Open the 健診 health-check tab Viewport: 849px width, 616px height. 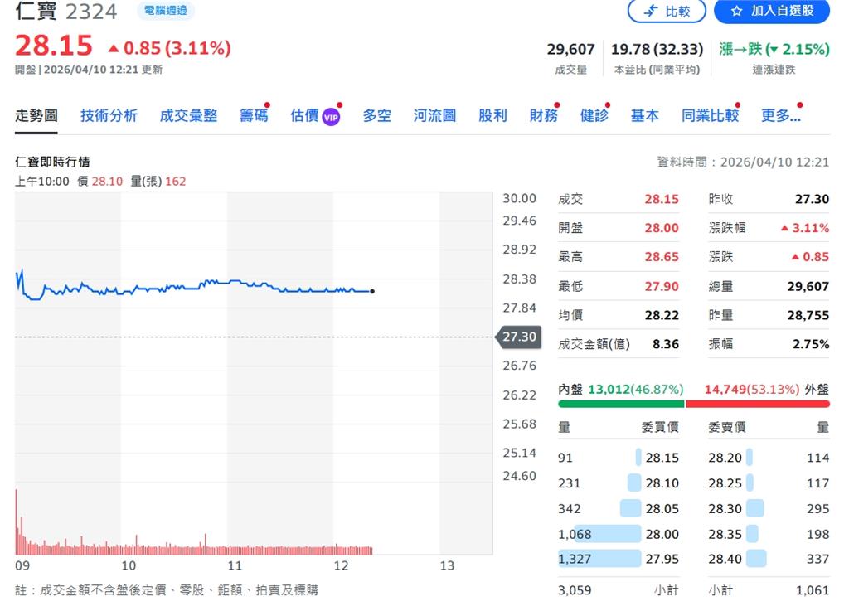[x=594, y=116]
